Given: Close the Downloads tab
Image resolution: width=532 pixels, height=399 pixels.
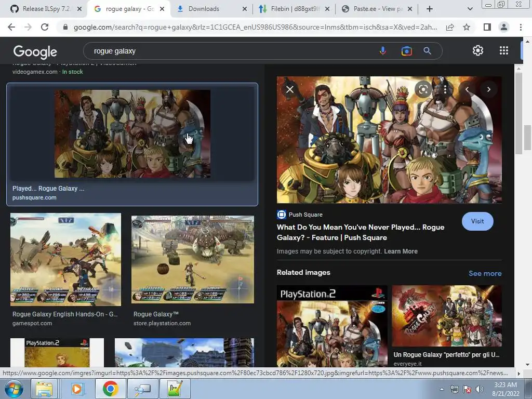Looking at the screenshot, I should [x=245, y=9].
